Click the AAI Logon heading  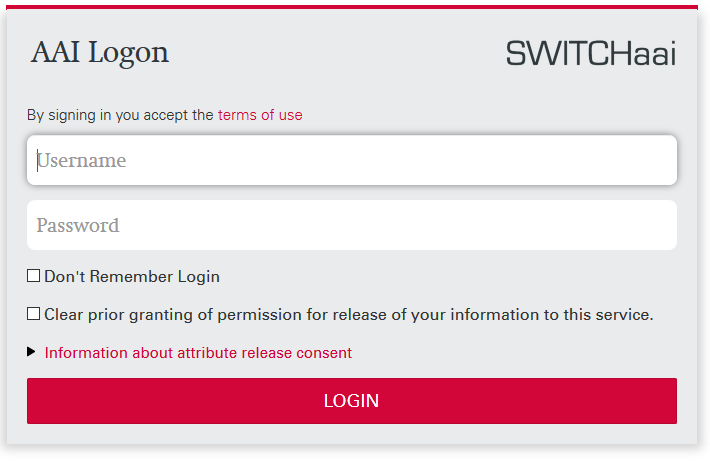(x=100, y=52)
